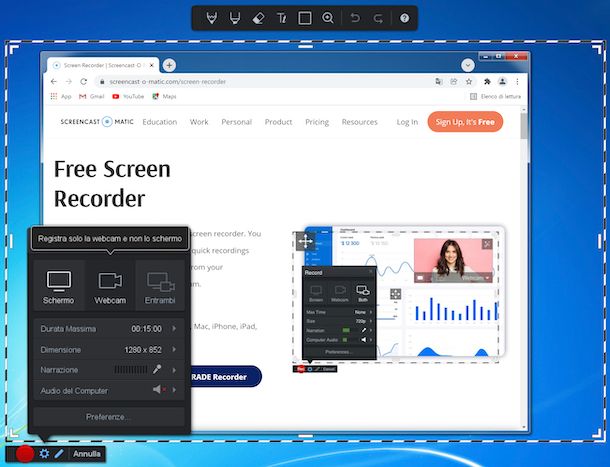
Task: Open Work menu on website
Action: tap(199, 122)
